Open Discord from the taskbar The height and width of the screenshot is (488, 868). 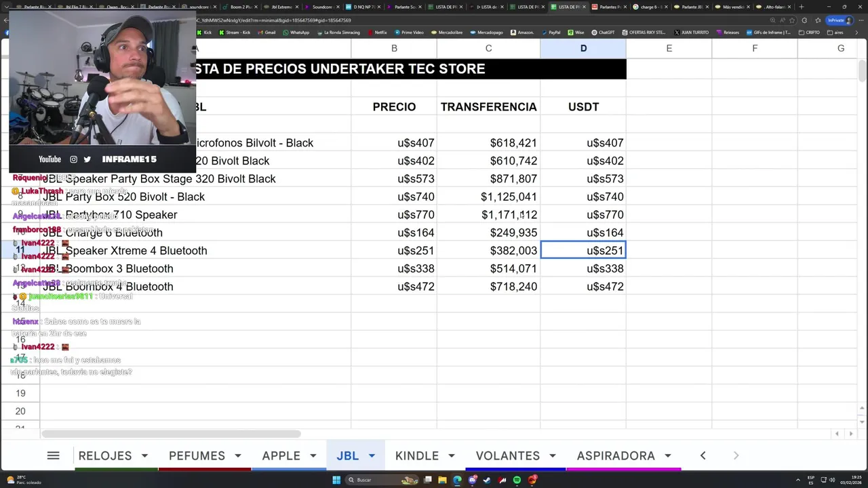click(473, 480)
